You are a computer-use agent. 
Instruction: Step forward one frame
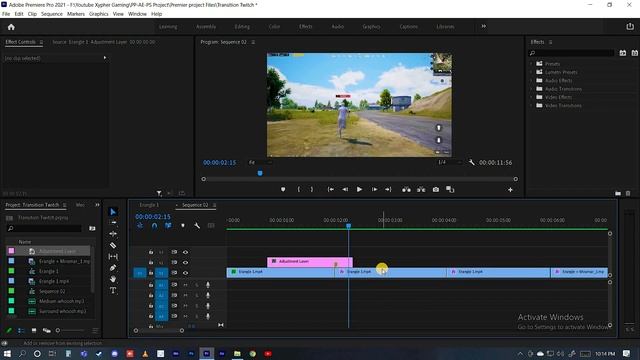[374, 189]
